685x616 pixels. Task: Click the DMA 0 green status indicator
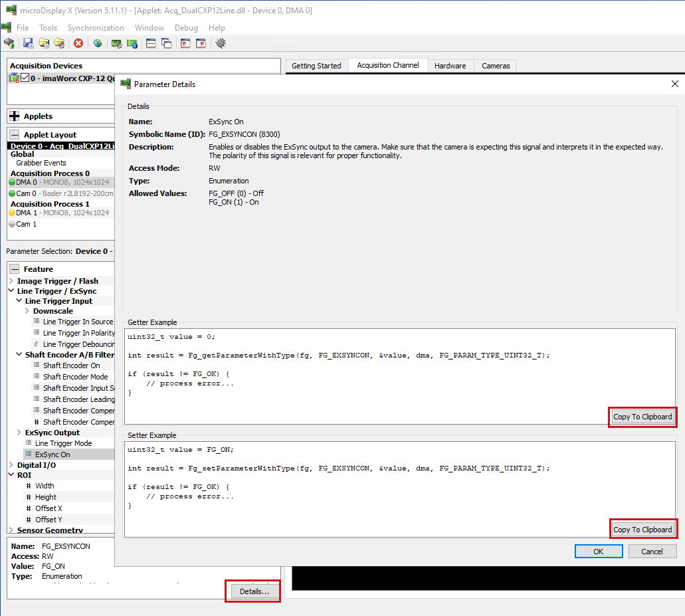click(12, 182)
